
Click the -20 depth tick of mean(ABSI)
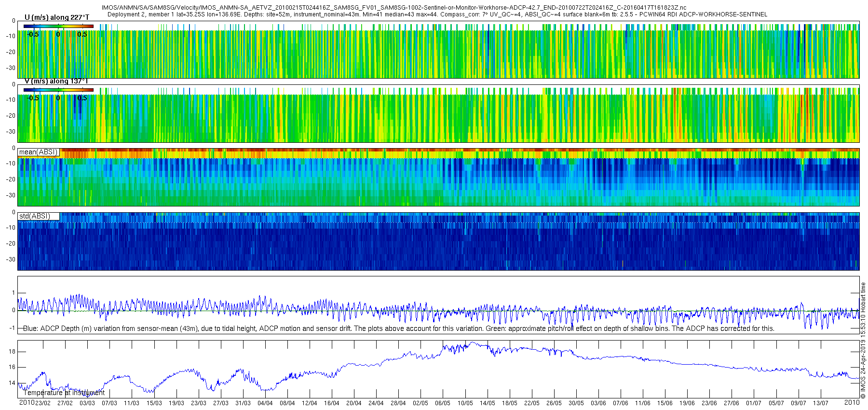pos(11,179)
